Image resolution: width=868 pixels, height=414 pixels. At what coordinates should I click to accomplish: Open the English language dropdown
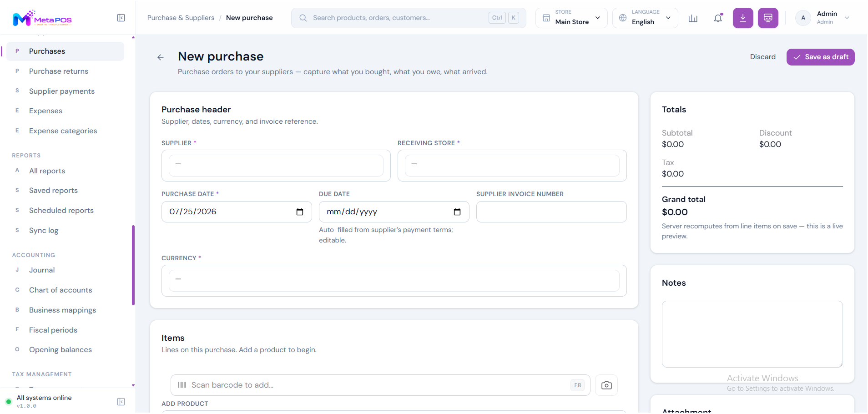pos(645,18)
